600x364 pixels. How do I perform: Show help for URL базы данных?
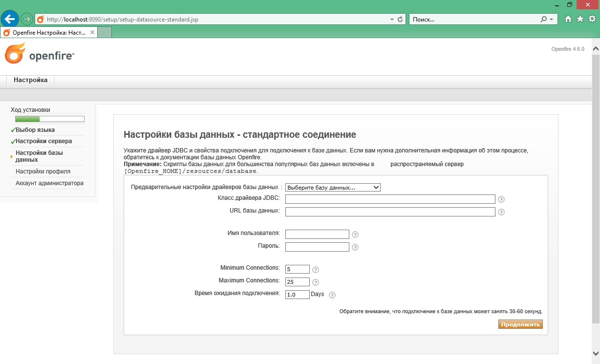501,212
